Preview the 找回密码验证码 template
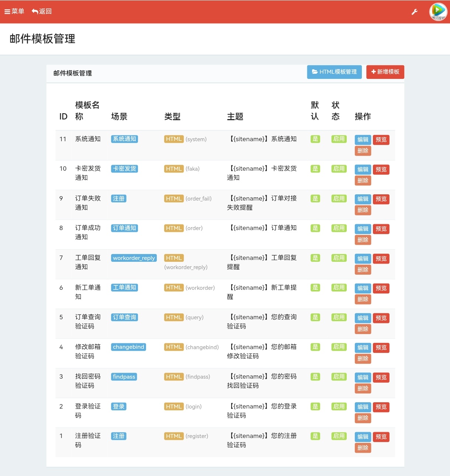The image size is (450, 476). pos(381,378)
